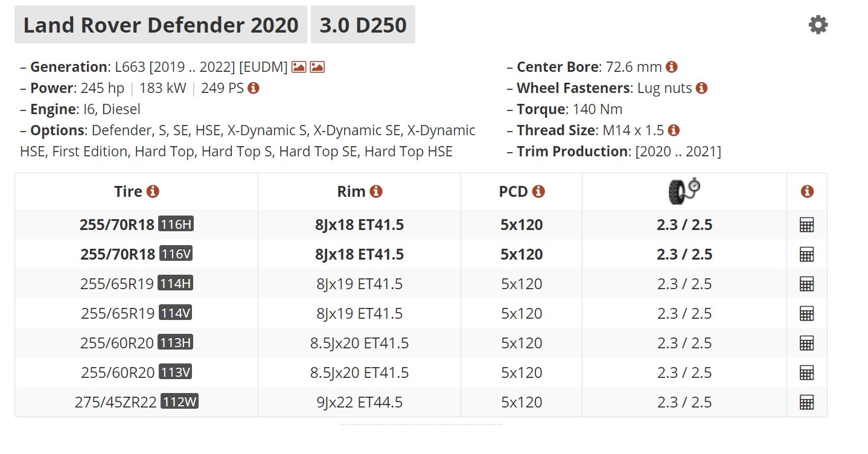Click info icon in last column header
Viewport: 868px width, 454px height.
tap(807, 191)
